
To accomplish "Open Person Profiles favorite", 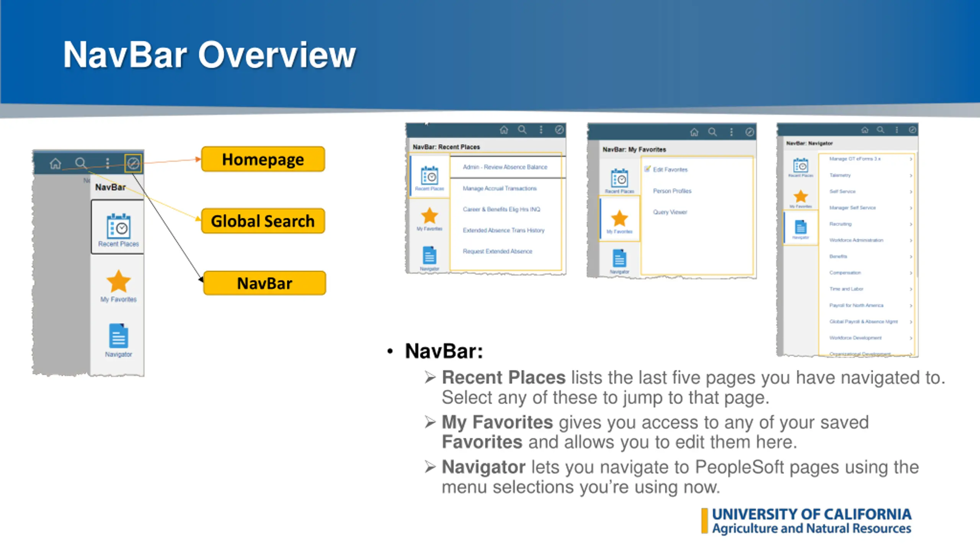I will [x=672, y=191].
